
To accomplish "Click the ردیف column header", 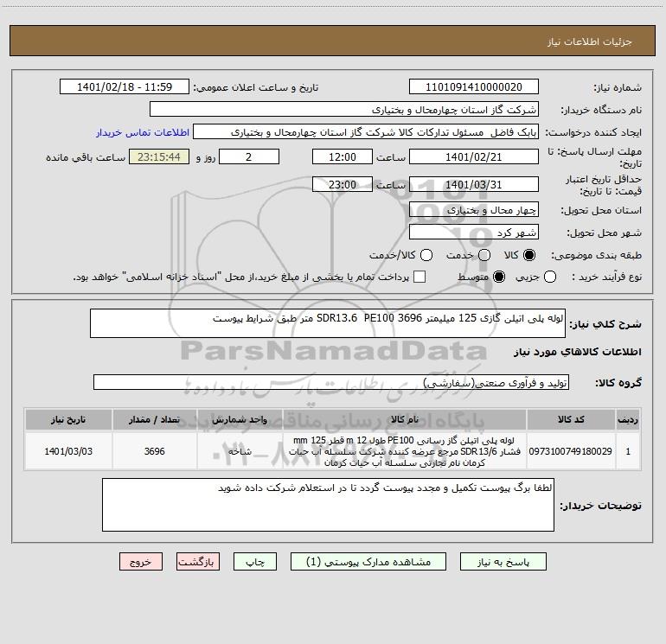I will tap(628, 420).
